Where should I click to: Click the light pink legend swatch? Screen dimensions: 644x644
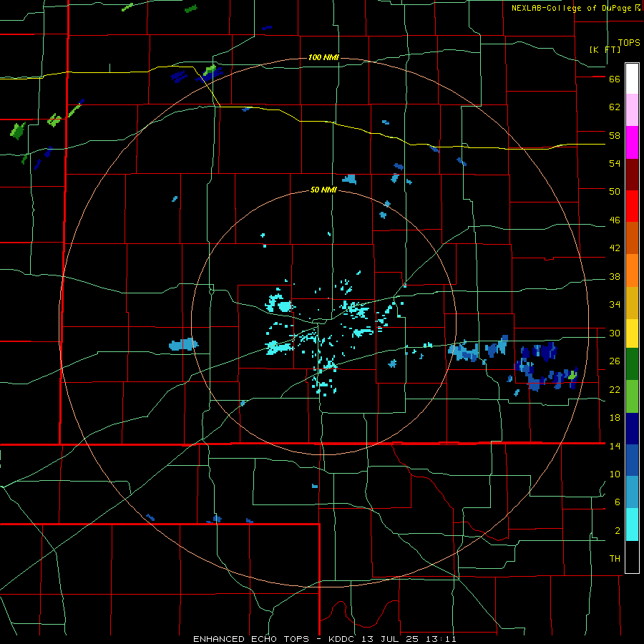tap(632, 110)
